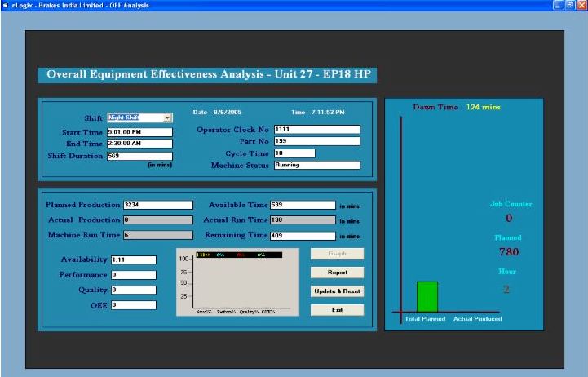Image resolution: width=588 pixels, height=377 pixels.
Task: Click the Job Counter label
Action: [511, 204]
